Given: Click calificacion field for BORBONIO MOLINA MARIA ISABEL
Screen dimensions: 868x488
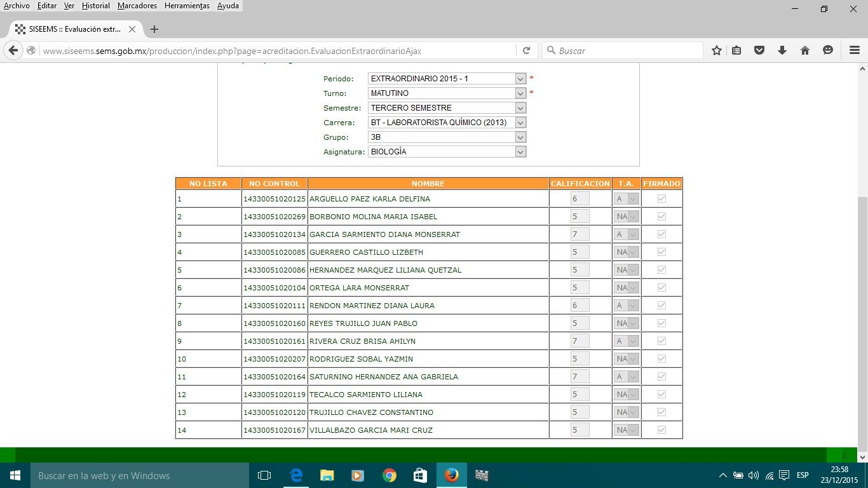Looking at the screenshot, I should [580, 217].
